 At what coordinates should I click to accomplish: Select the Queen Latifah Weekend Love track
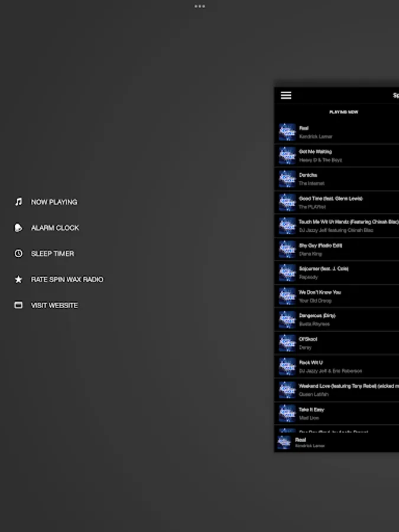pos(336,390)
